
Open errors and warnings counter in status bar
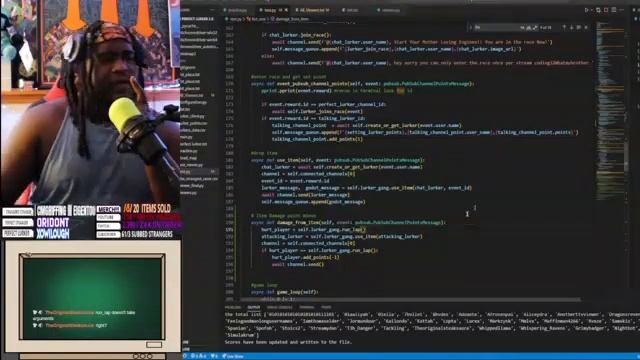point(199,356)
